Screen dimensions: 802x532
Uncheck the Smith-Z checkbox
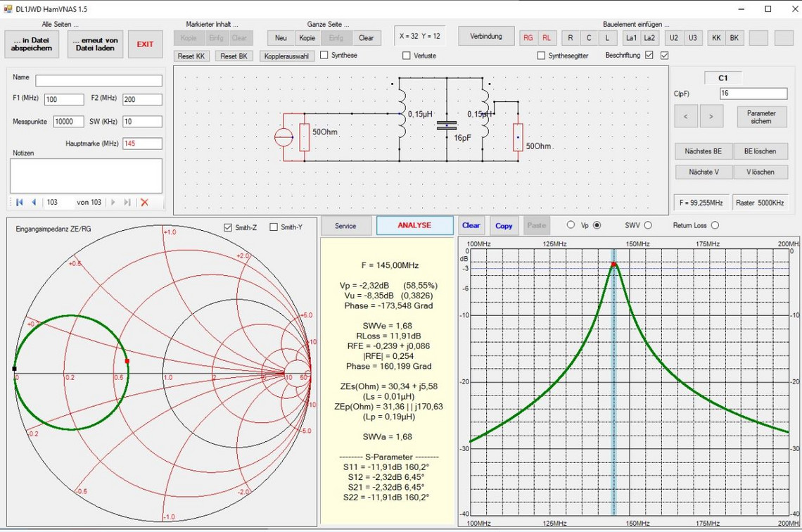[x=228, y=227]
